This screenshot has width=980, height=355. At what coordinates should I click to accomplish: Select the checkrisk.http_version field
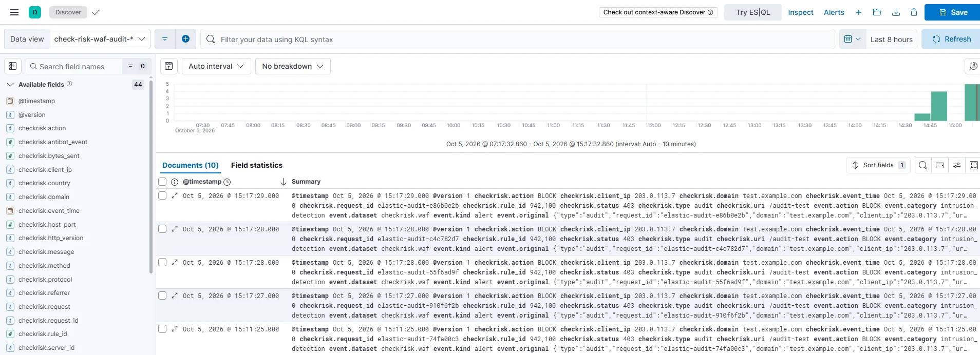point(51,238)
